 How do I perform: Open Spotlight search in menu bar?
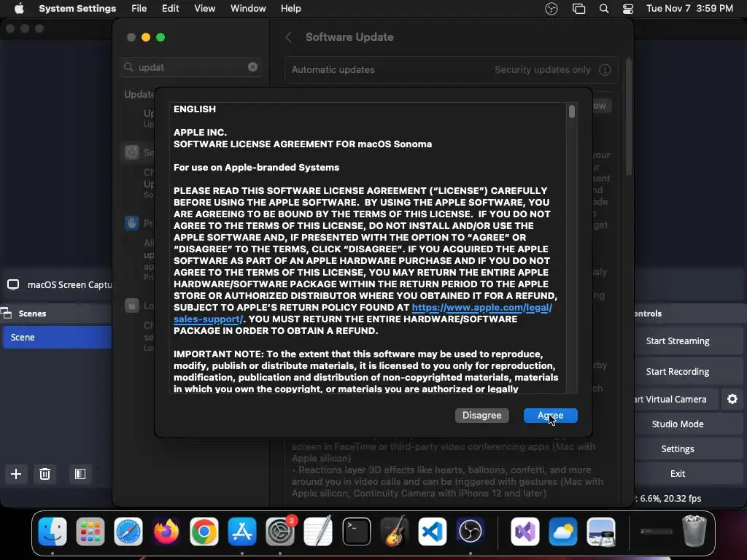coord(604,9)
